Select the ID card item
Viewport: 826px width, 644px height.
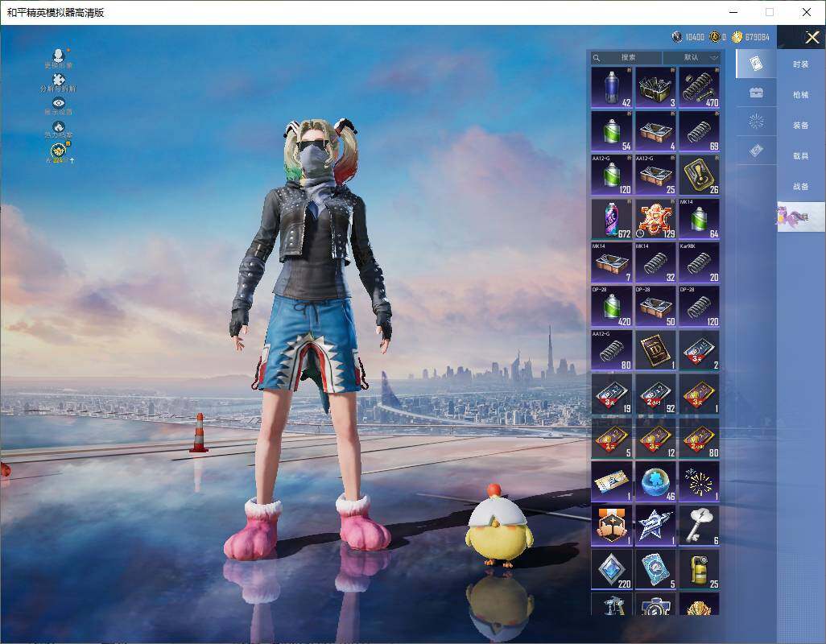(x=655, y=350)
